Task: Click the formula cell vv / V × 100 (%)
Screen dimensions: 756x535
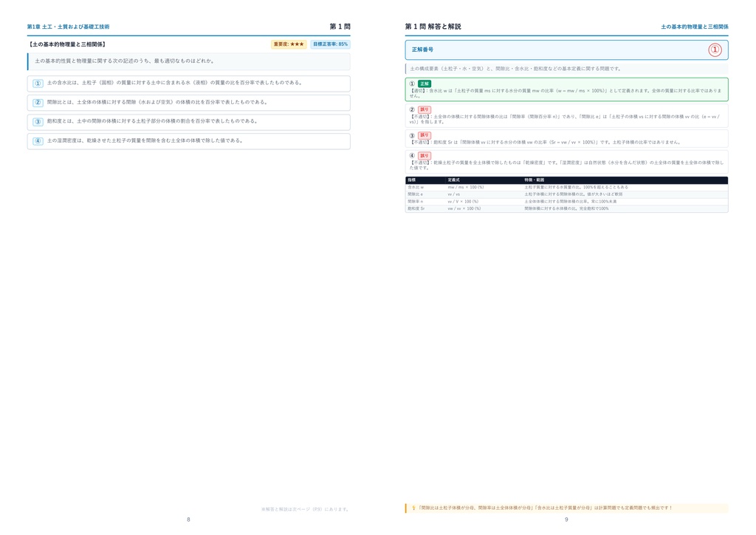Action: point(463,202)
